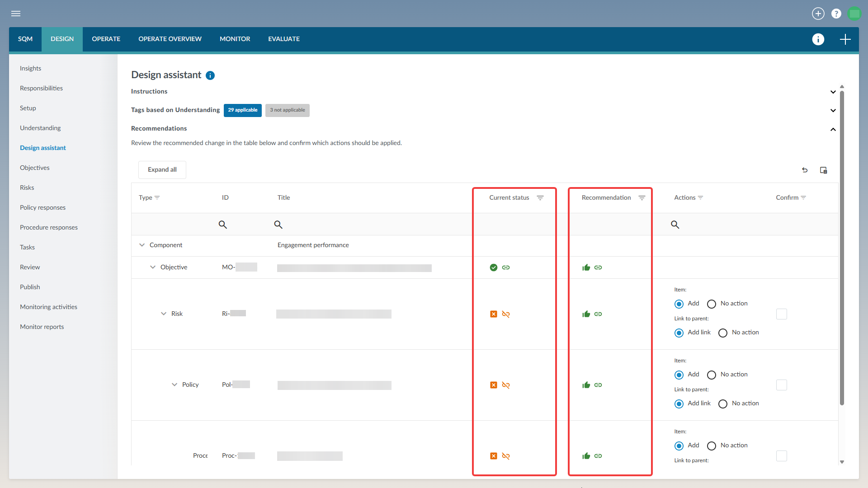Filter the Recommendation column

point(642,198)
